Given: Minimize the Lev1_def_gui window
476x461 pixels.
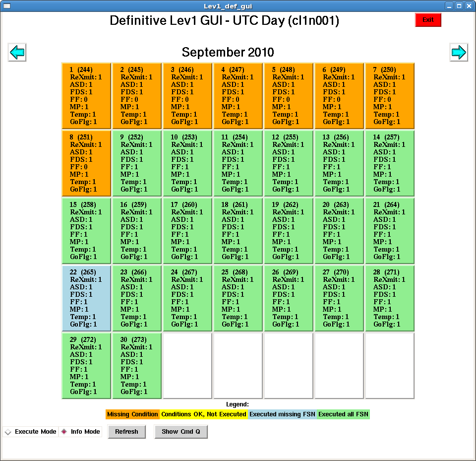Looking at the screenshot, I should [449, 6].
